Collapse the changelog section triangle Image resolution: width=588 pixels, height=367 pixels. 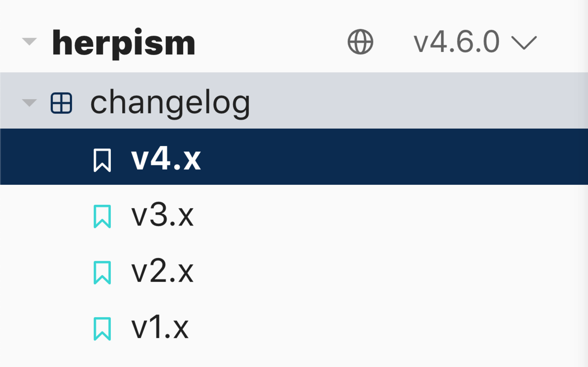click(x=29, y=103)
